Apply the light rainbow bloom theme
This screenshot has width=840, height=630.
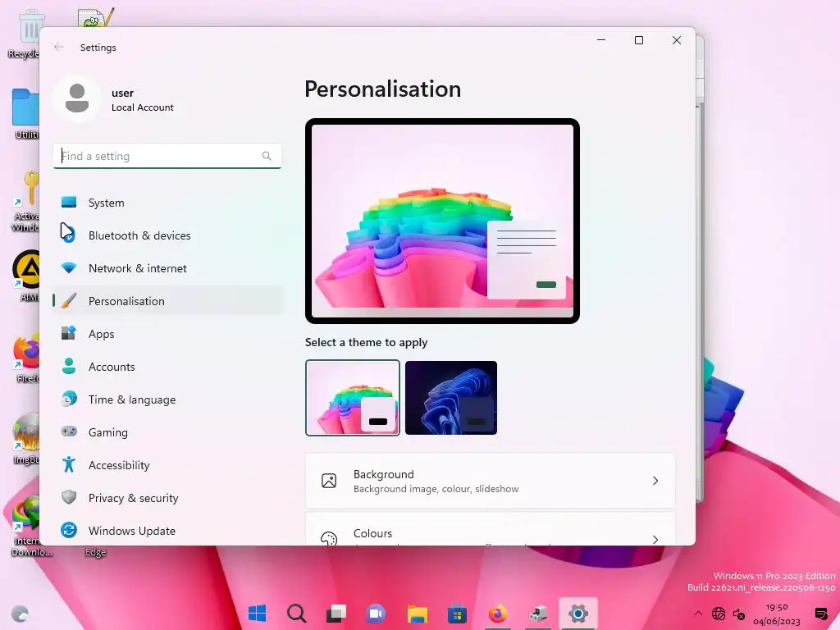coord(353,398)
